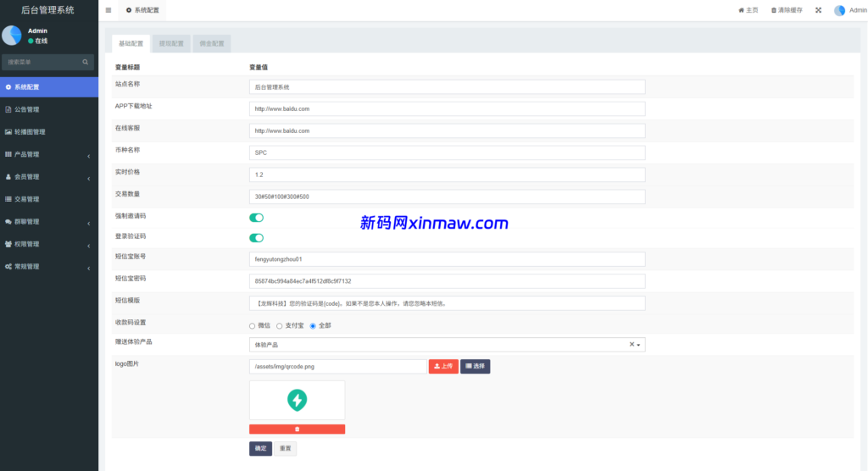Open the Admin avatar menu in the top bar
868x471 pixels.
coord(850,10)
